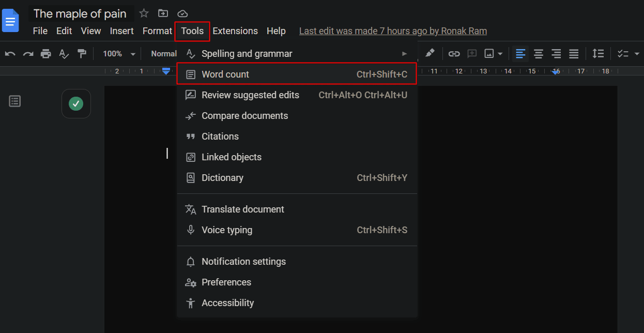Open Preferences from Tools menu
This screenshot has width=644, height=333.
[297, 282]
